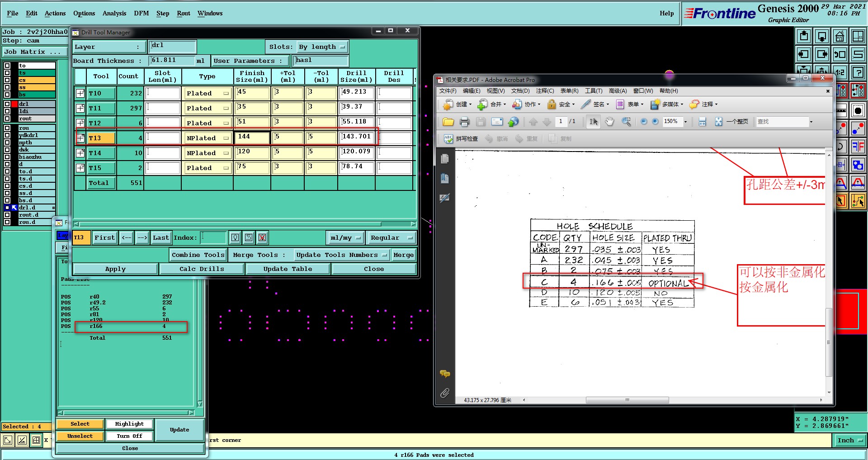Toggle the 'drl.d' layer checkbox
This screenshot has width=868, height=460.
coord(7,208)
